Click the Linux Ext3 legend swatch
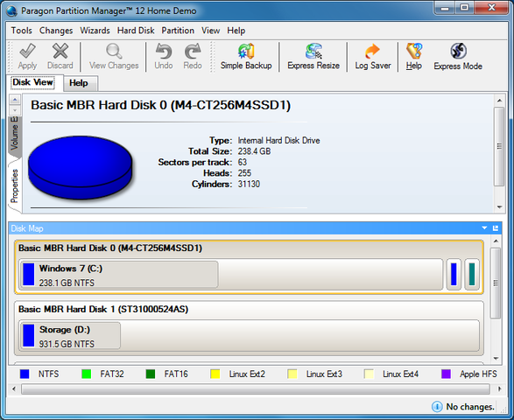Image resolution: width=514 pixels, height=420 pixels. coord(292,374)
